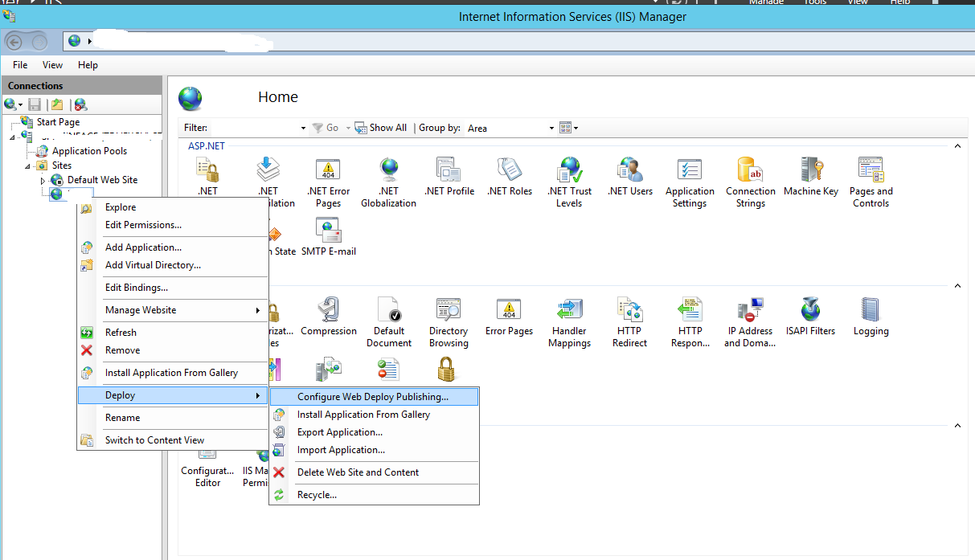The image size is (975, 560).
Task: Open the ISAPI Filters feature
Action: coord(811,317)
